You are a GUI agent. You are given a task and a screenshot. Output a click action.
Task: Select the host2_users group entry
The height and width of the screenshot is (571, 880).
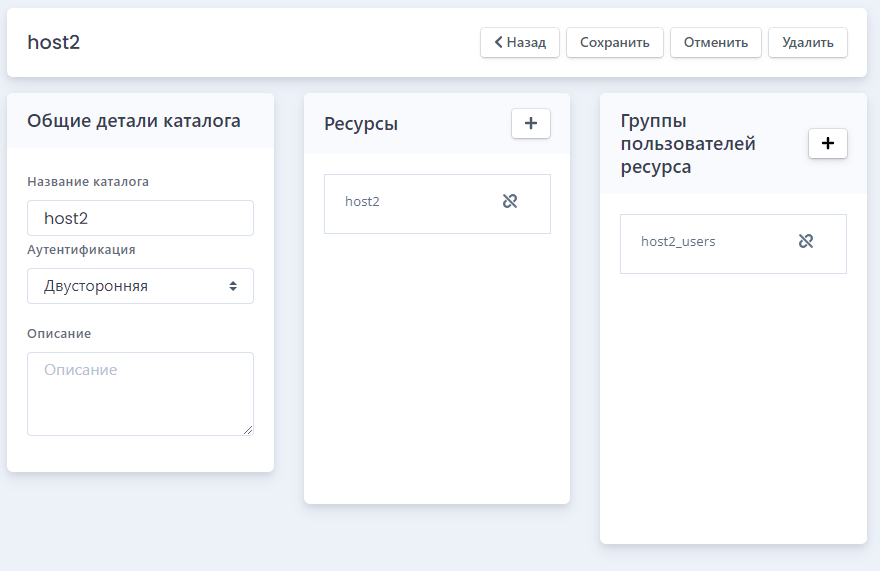point(733,244)
